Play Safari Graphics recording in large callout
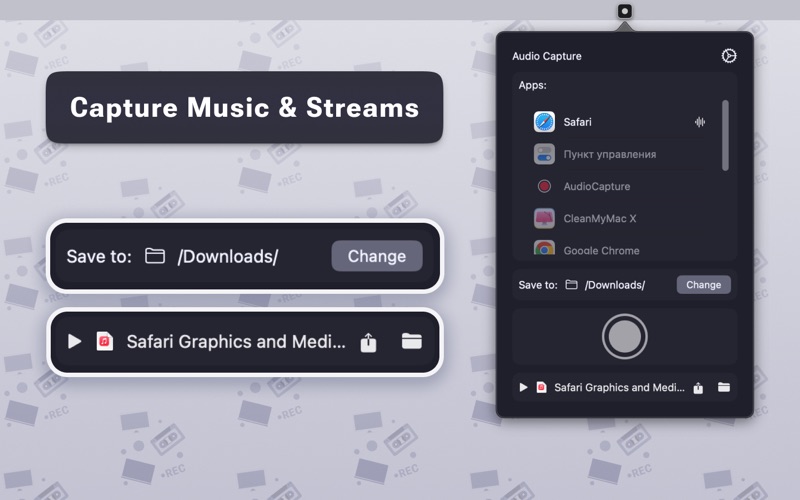The image size is (800, 500). point(74,341)
